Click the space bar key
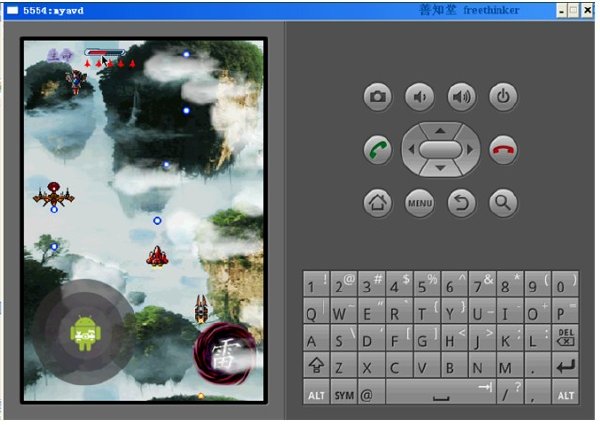 440,392
